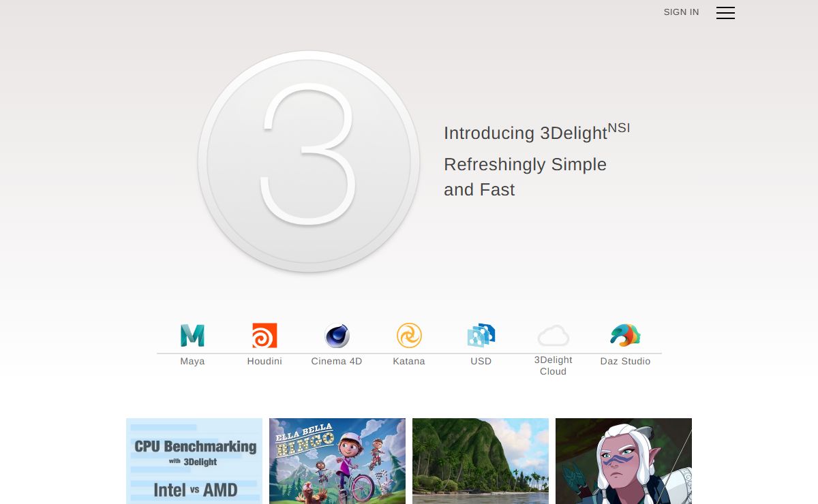
Task: Open the USD text link
Action: 481,361
